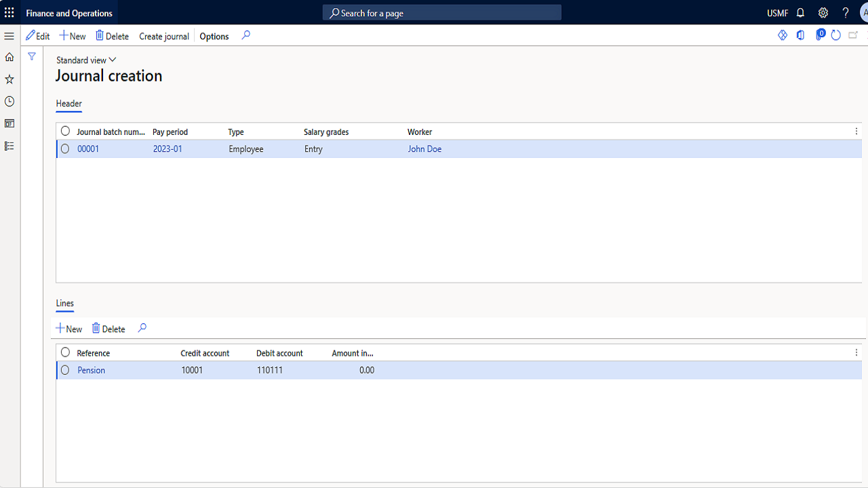Click debit account 110111 cell
Viewport: 868px width, 488px height.
[x=270, y=370]
